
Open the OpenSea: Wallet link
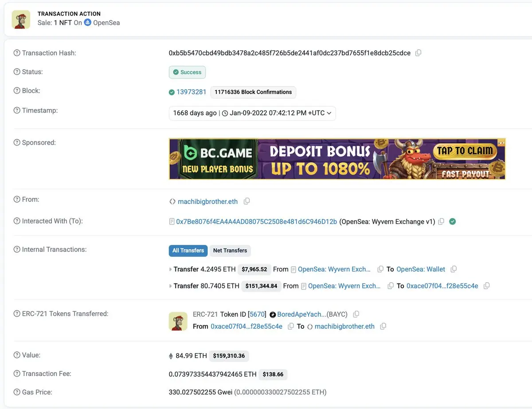421,269
